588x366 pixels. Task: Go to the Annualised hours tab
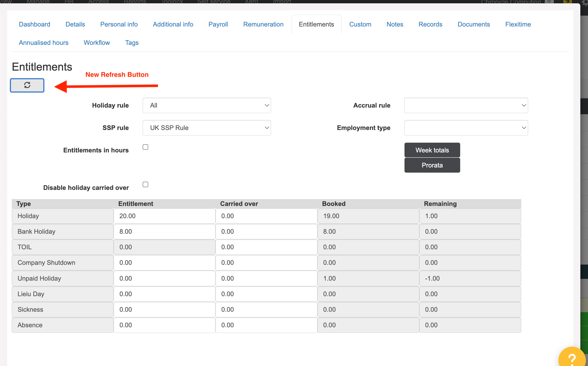[x=44, y=43]
